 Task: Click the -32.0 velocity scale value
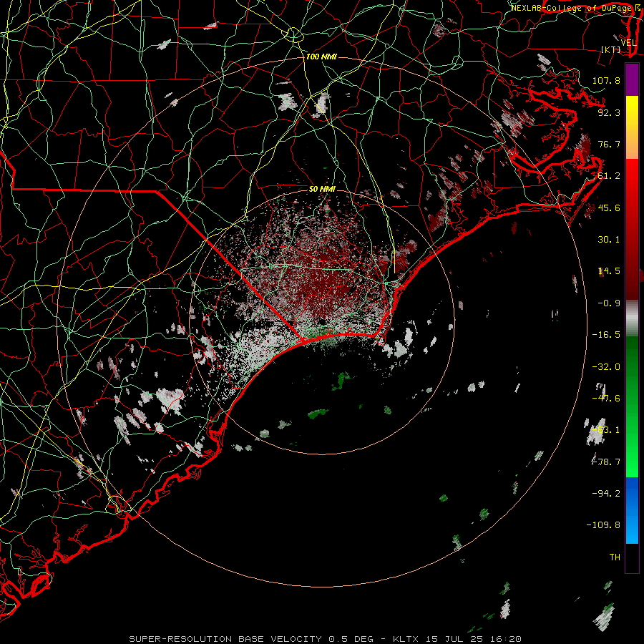point(606,367)
